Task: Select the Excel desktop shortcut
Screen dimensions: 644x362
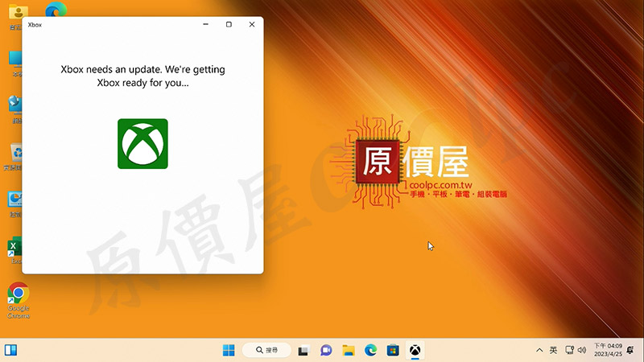Action: click(15, 250)
